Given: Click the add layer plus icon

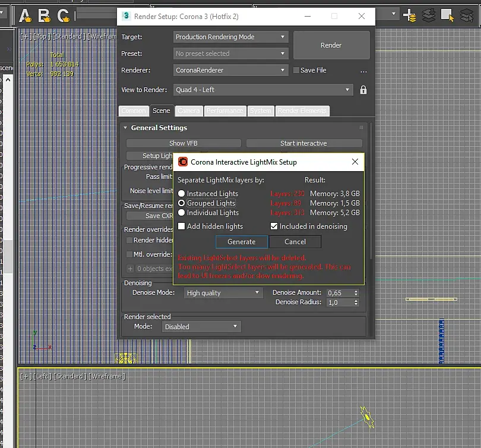Looking at the screenshot, I should pyautogui.click(x=409, y=15).
